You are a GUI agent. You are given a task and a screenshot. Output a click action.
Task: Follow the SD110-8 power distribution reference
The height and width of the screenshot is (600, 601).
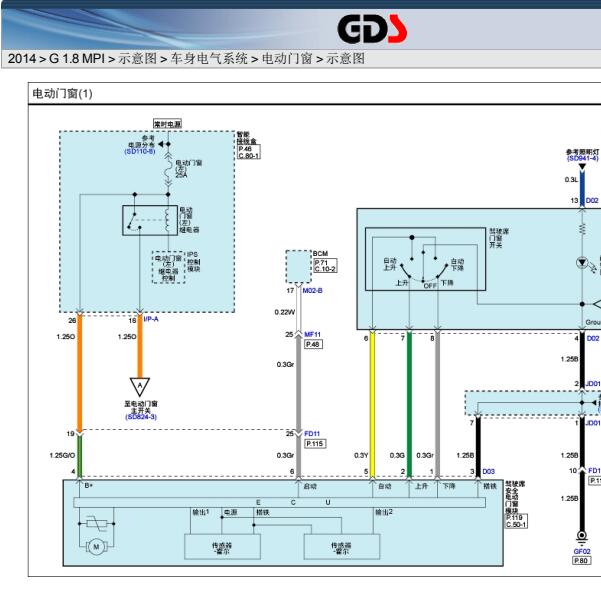coord(140,151)
